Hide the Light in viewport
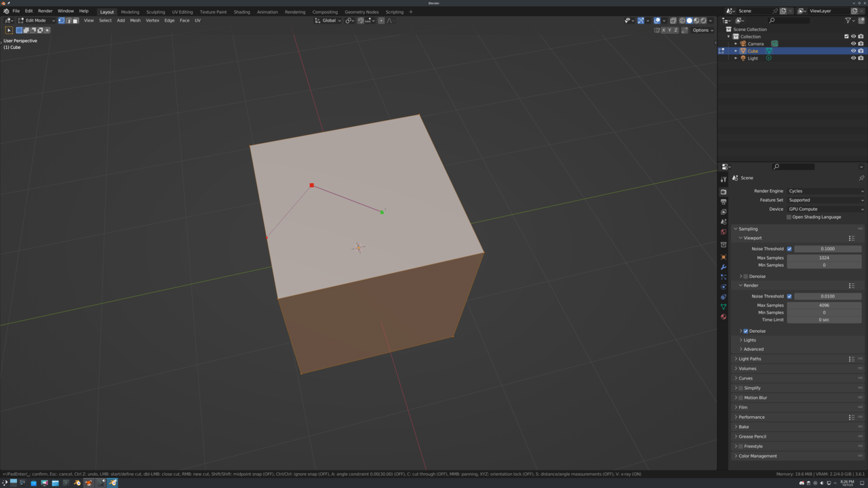 pyautogui.click(x=853, y=58)
